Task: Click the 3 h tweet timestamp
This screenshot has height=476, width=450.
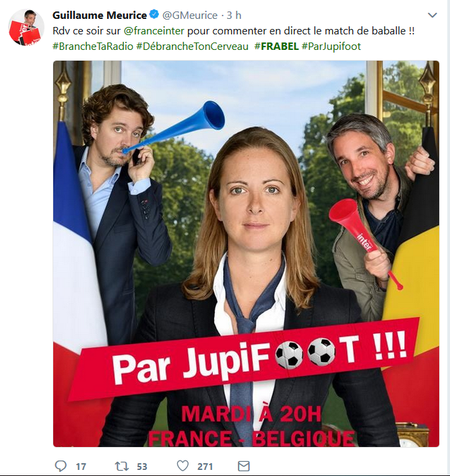Action: [x=234, y=16]
